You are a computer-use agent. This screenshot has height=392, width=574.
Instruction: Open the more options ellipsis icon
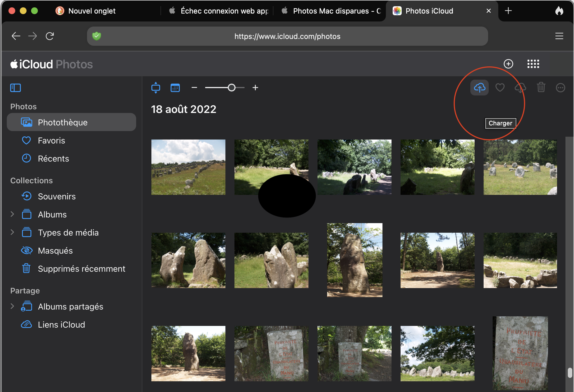(x=560, y=88)
